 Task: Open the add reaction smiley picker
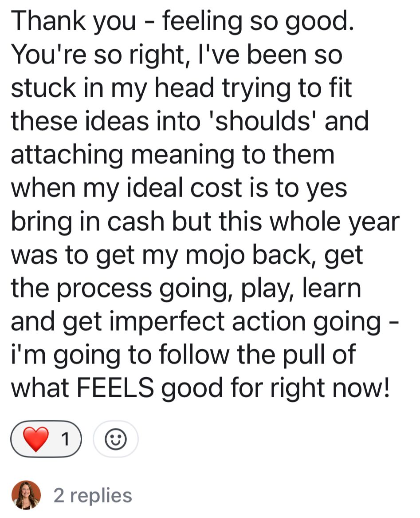pyautogui.click(x=116, y=439)
